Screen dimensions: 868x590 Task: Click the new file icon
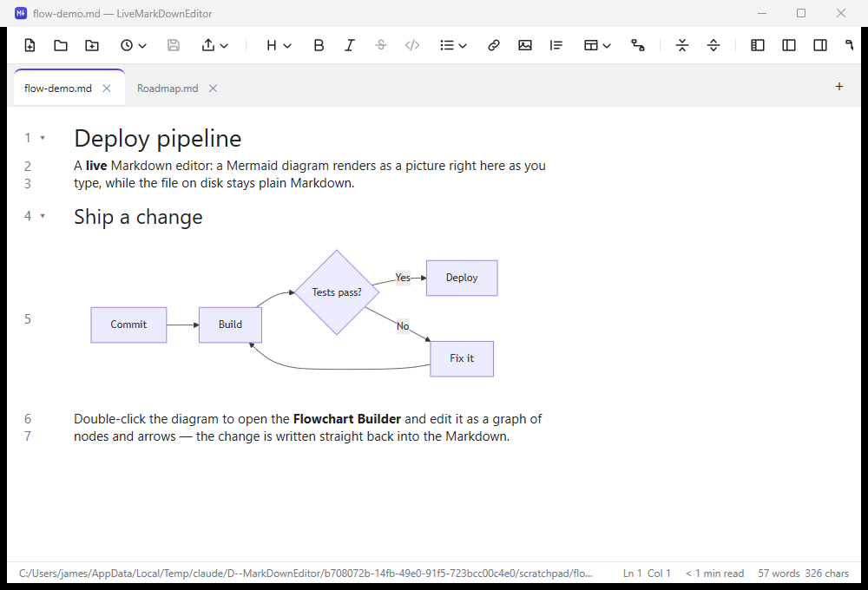click(x=30, y=45)
